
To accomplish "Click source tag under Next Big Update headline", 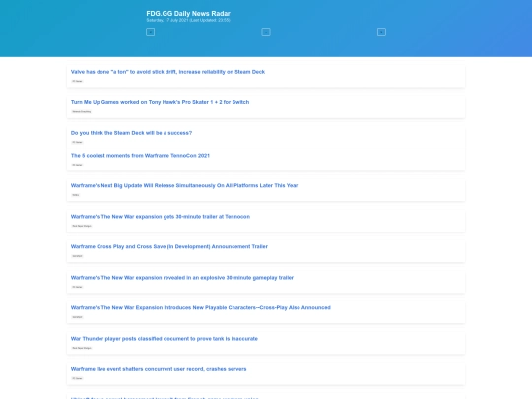I will point(75,195).
